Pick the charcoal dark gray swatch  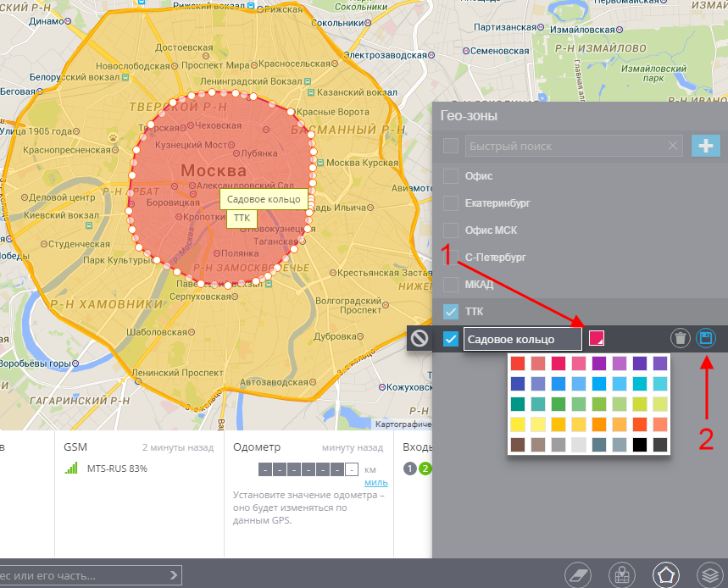coord(659,445)
